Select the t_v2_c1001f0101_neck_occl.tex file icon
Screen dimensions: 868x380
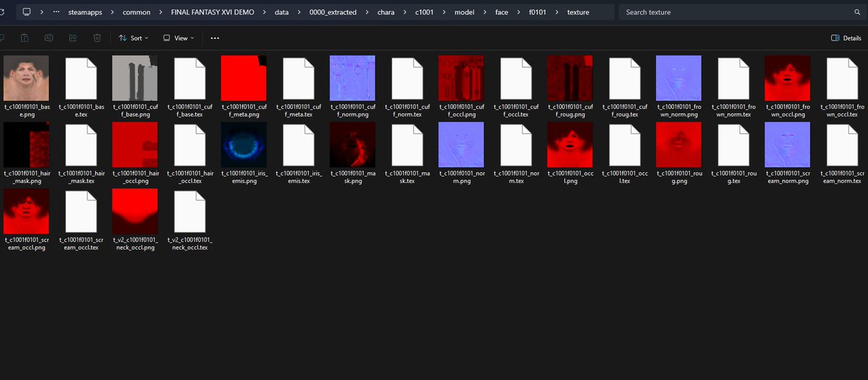pos(190,211)
